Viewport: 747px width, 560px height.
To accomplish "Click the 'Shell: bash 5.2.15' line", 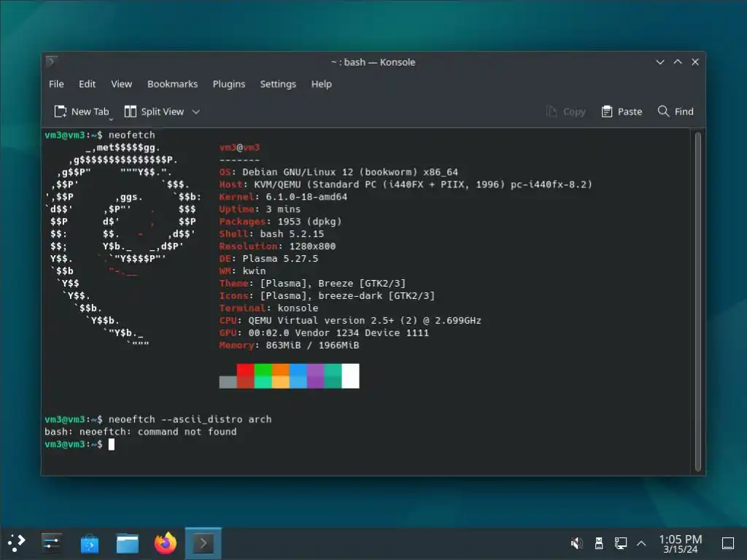I will point(271,234).
